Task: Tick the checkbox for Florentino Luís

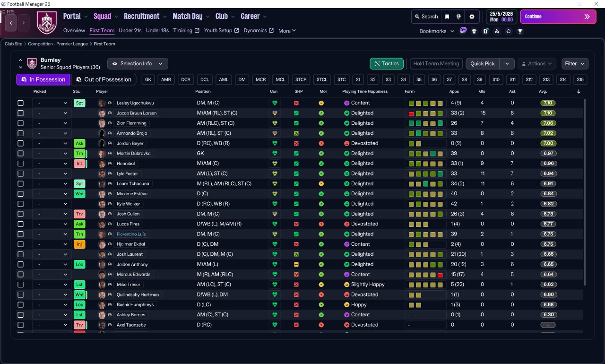Action: pos(20,234)
